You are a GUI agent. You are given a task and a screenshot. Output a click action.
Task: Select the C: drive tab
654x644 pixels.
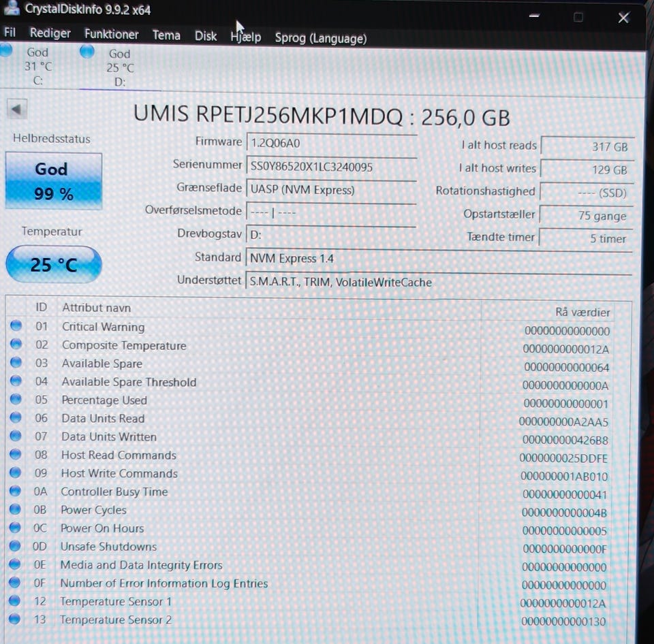(x=37, y=66)
